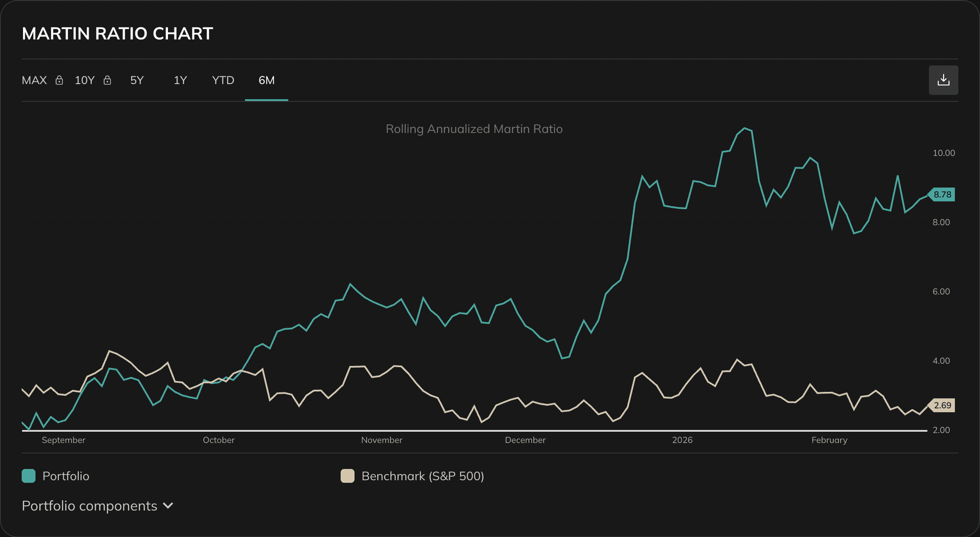Click the MARTIN RATIO CHART title

[117, 34]
